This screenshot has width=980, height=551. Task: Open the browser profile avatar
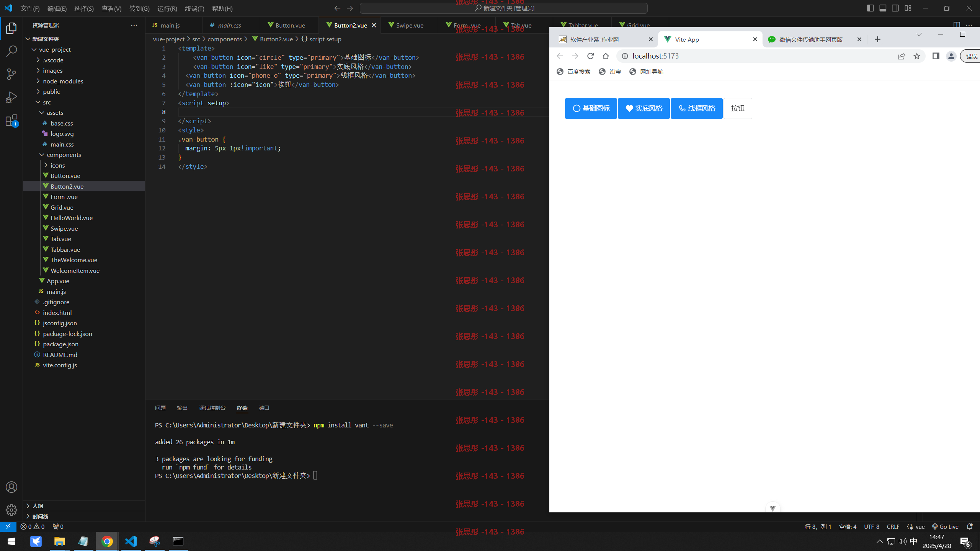pos(951,56)
